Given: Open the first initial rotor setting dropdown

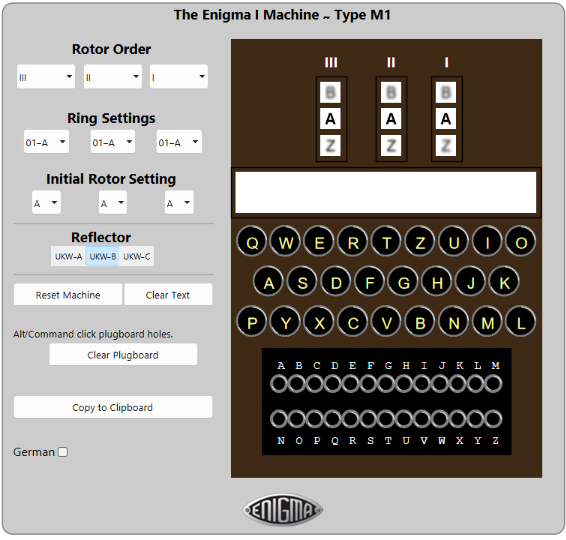Looking at the screenshot, I should [46, 202].
